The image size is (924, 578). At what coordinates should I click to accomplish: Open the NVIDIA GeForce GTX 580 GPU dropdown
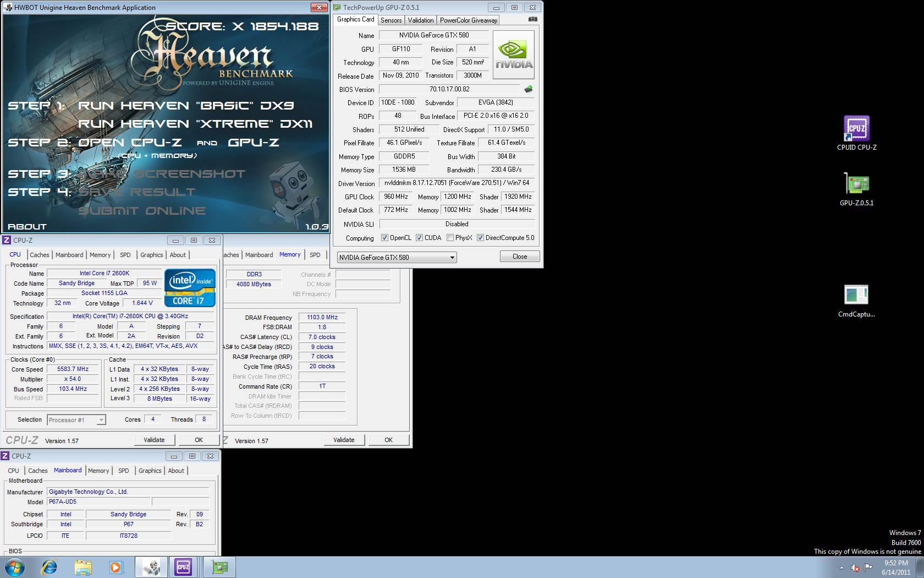coord(397,257)
